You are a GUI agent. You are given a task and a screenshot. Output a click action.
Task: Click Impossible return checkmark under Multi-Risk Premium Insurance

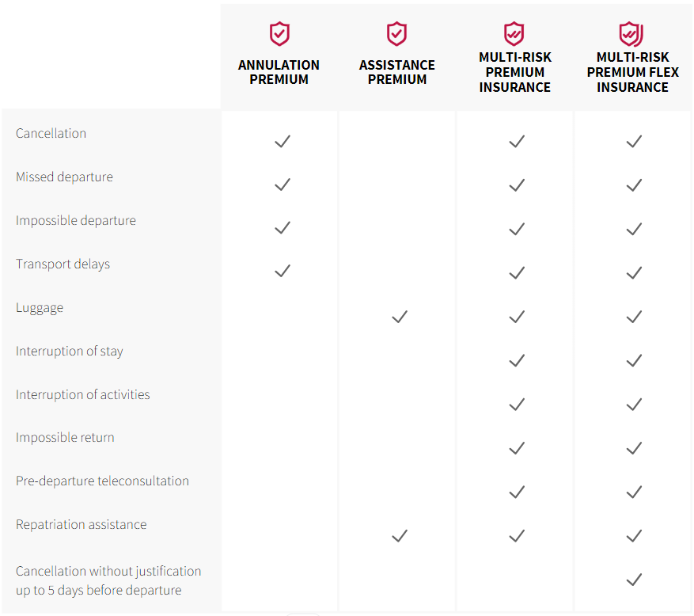(x=517, y=448)
